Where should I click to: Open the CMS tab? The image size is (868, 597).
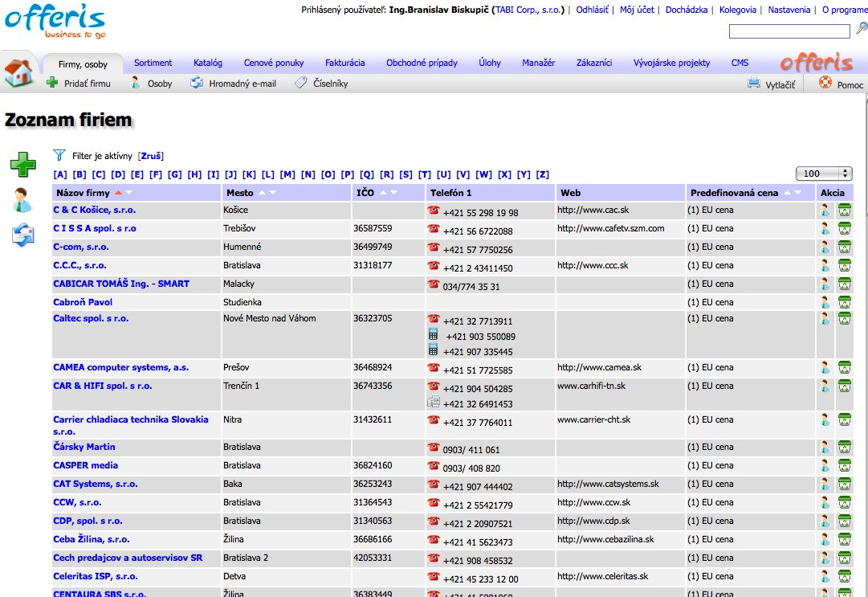click(740, 63)
